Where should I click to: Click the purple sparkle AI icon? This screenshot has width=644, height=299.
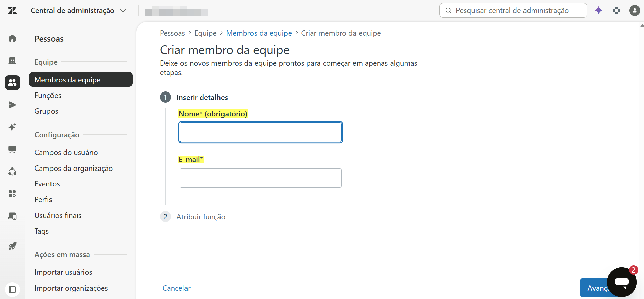[x=599, y=10]
